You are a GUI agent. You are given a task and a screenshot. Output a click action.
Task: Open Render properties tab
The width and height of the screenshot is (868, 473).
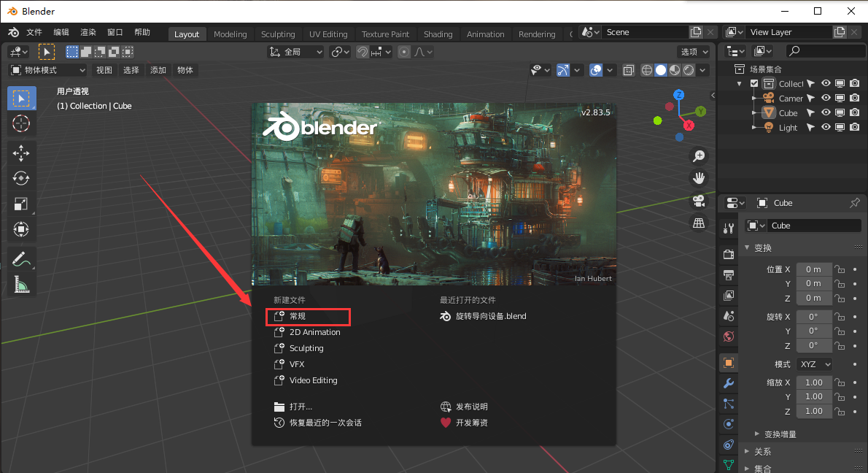729,254
